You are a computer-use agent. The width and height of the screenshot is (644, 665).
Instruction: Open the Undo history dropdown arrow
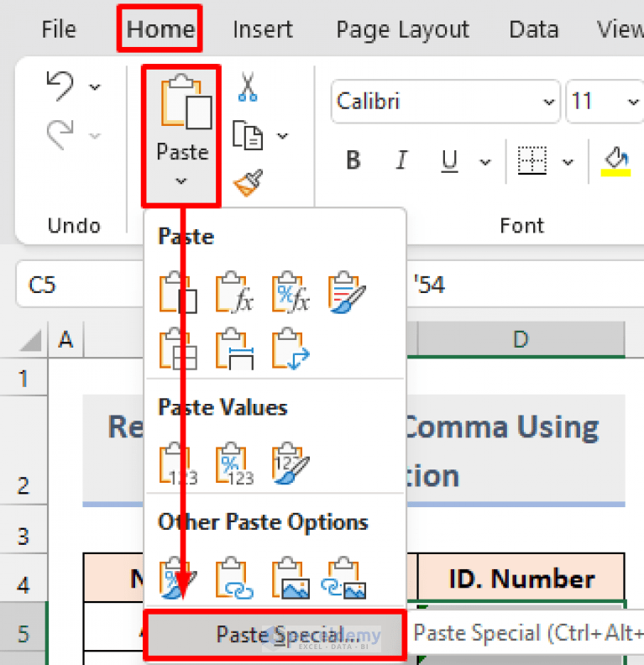coord(95,87)
